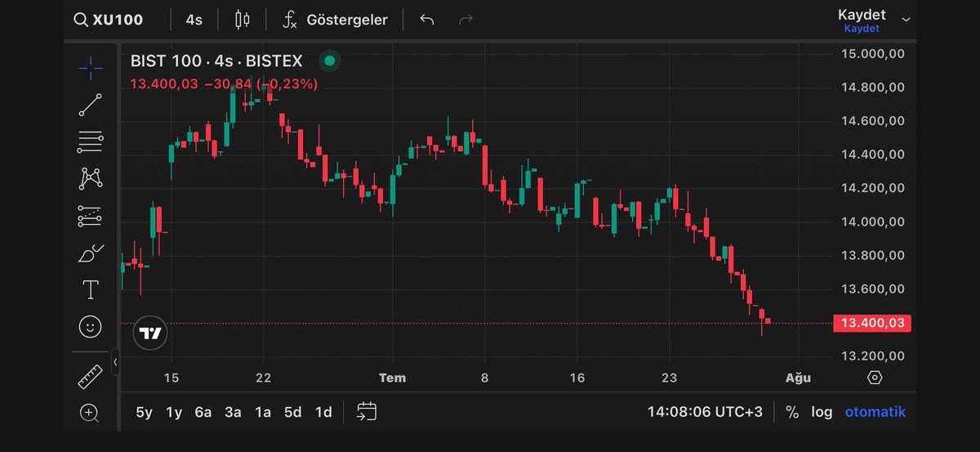Toggle percent scale mode

click(x=792, y=413)
